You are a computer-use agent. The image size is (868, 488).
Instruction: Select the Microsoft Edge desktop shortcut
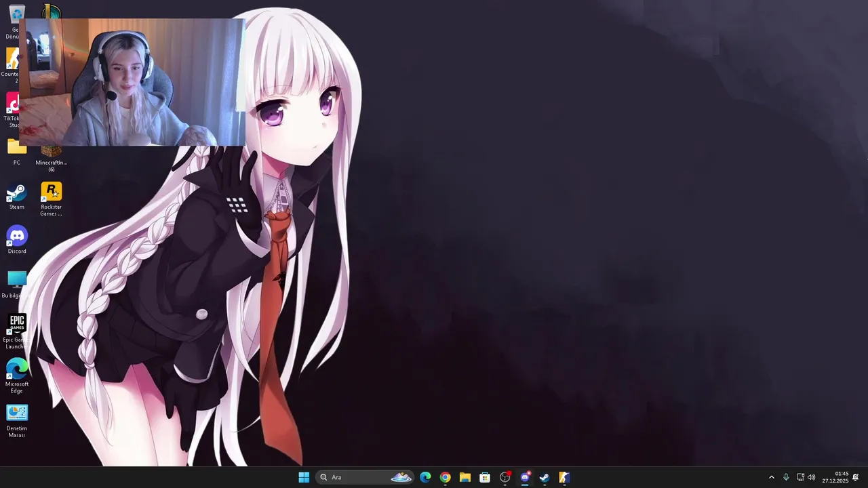[17, 376]
